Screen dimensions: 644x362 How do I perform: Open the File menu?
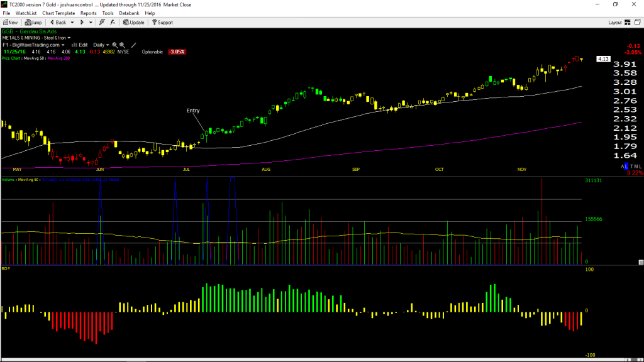(6, 13)
